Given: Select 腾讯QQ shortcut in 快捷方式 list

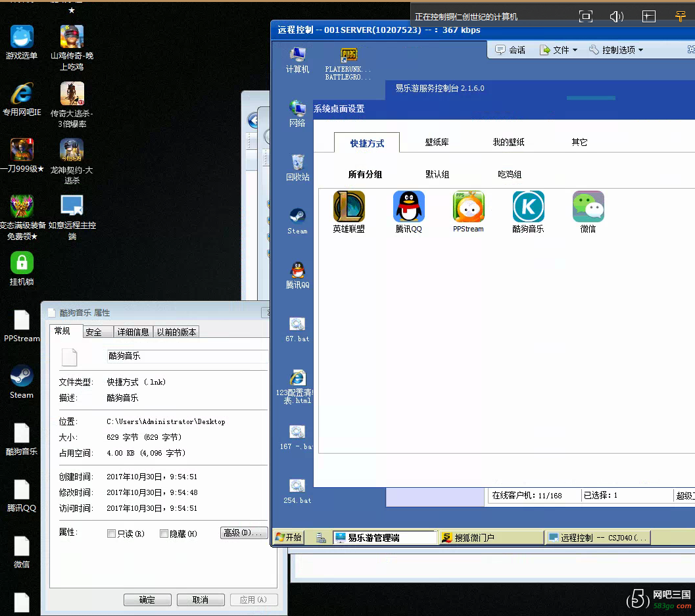Looking at the screenshot, I should tap(409, 212).
